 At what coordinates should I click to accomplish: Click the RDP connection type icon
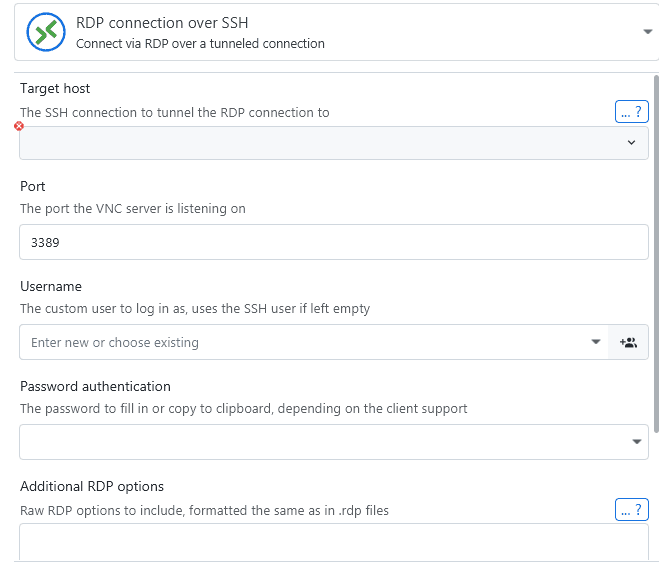click(45, 32)
